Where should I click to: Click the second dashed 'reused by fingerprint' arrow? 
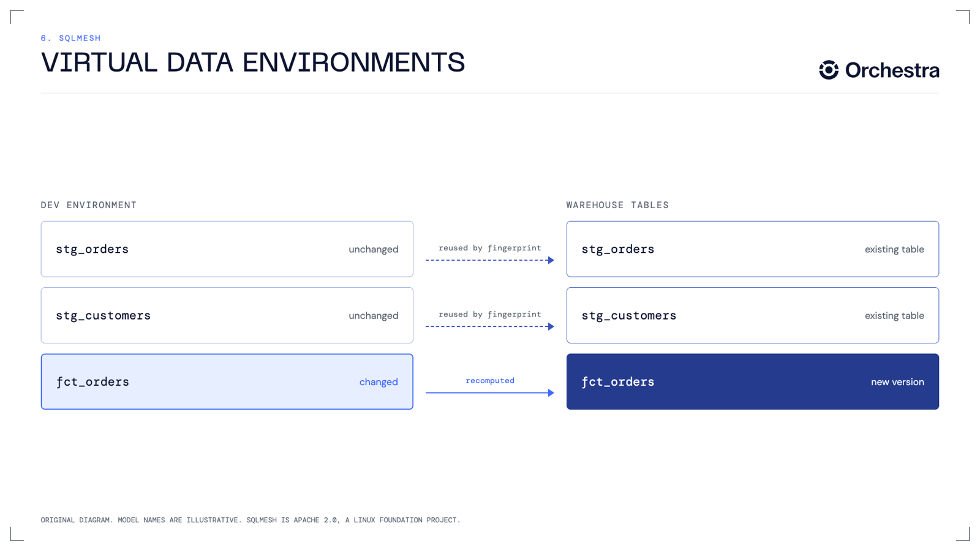[490, 326]
